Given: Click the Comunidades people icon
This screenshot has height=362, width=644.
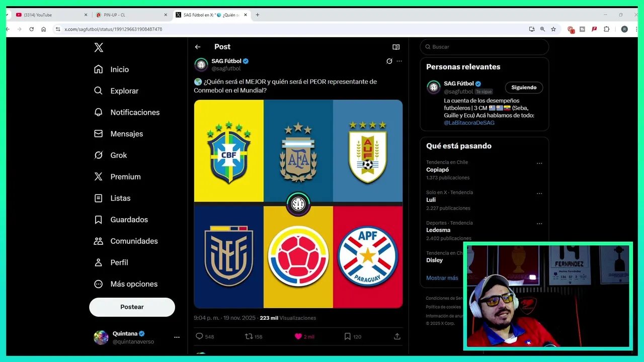Looking at the screenshot, I should [x=99, y=241].
